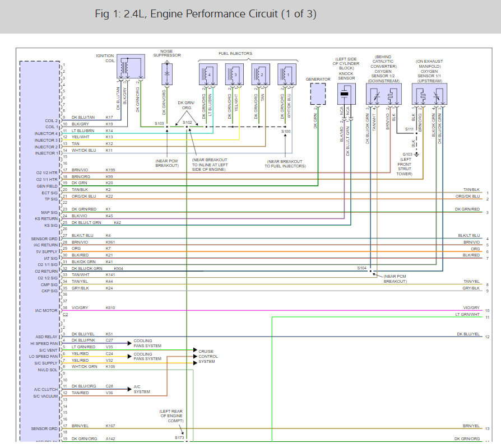Click the "FUEL INJECTORS" heading label

tap(235, 53)
